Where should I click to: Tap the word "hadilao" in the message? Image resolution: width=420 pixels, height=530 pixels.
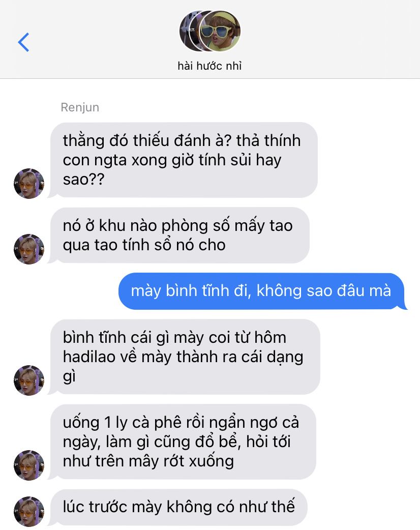click(x=89, y=357)
